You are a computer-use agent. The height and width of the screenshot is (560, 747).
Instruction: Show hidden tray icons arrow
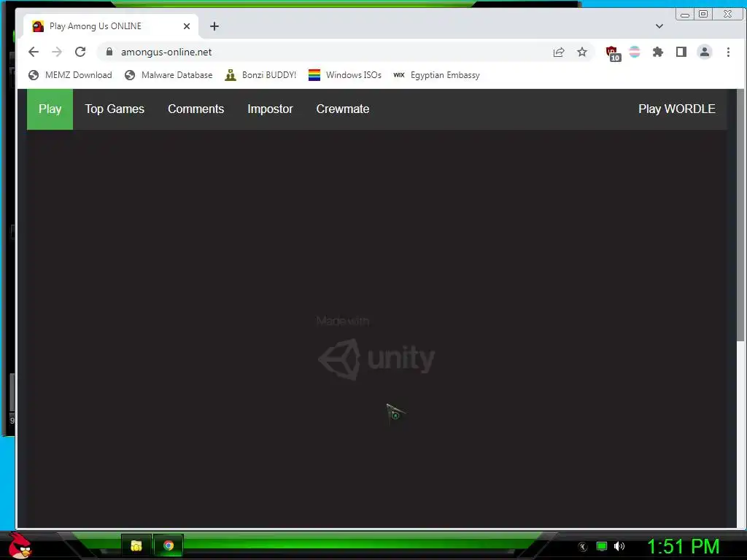583,547
